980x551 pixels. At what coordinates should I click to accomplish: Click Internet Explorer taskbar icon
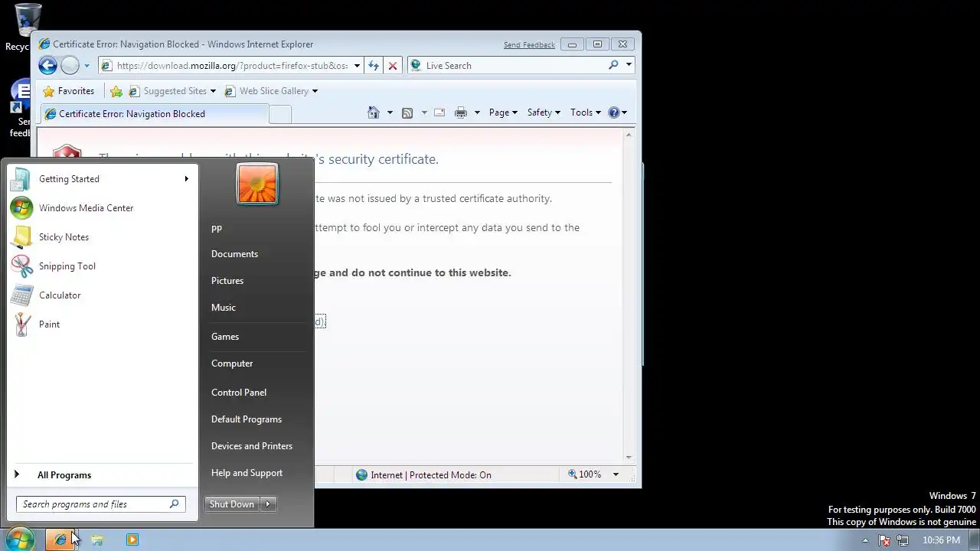tap(60, 540)
